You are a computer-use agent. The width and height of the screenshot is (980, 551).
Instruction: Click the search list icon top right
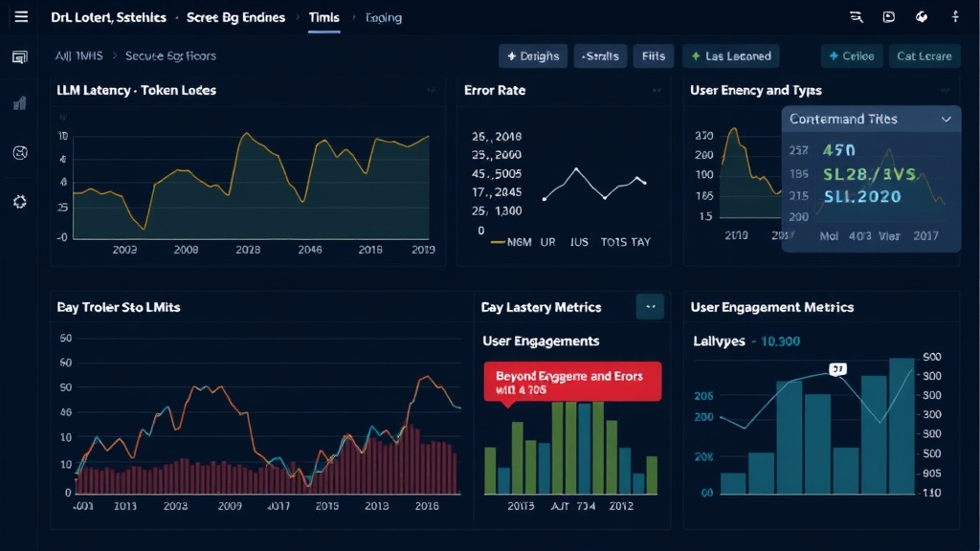[857, 17]
